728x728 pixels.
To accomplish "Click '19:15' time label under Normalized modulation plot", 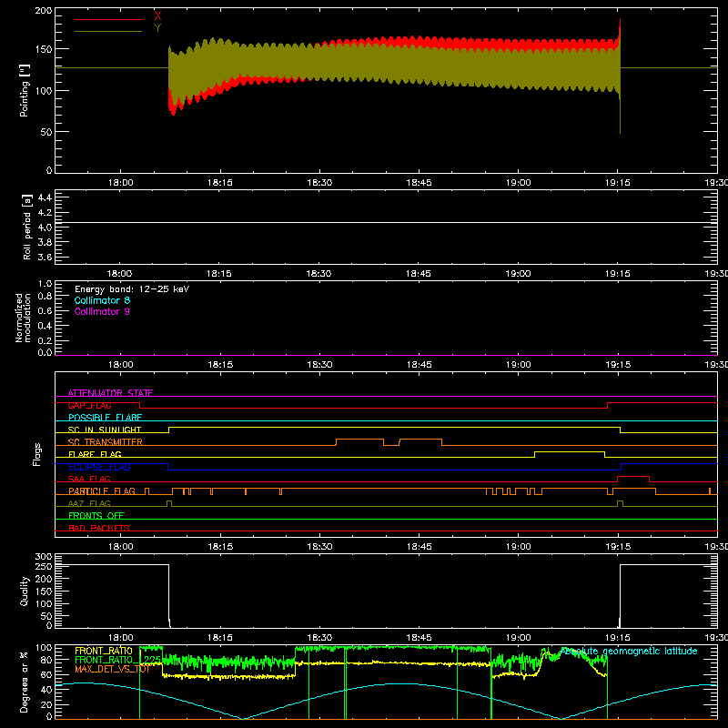I will pyautogui.click(x=618, y=365).
